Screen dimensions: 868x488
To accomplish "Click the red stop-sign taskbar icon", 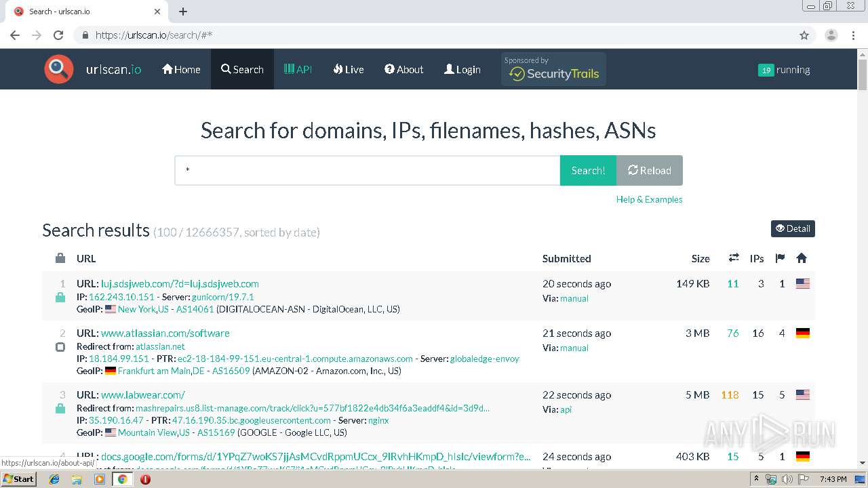I will 145,479.
